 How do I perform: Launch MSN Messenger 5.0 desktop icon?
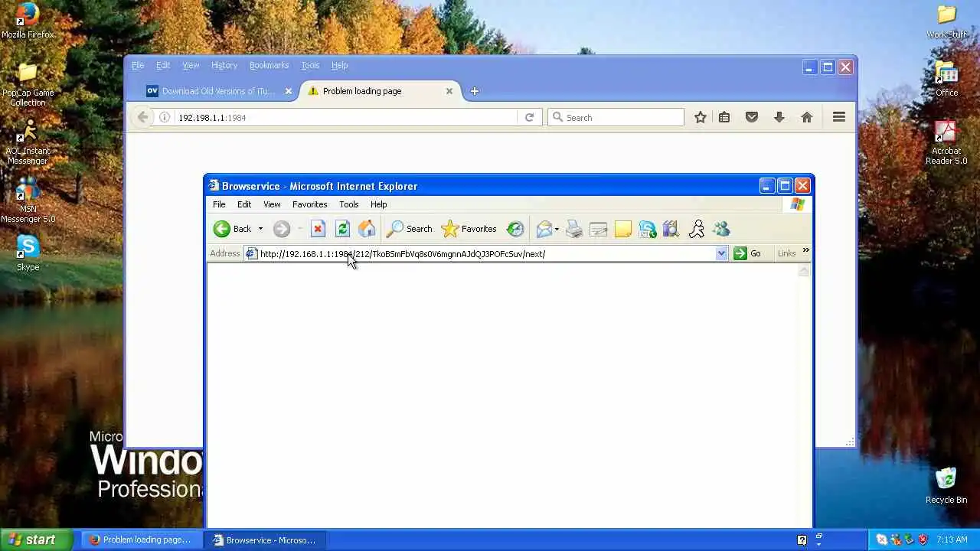click(28, 201)
